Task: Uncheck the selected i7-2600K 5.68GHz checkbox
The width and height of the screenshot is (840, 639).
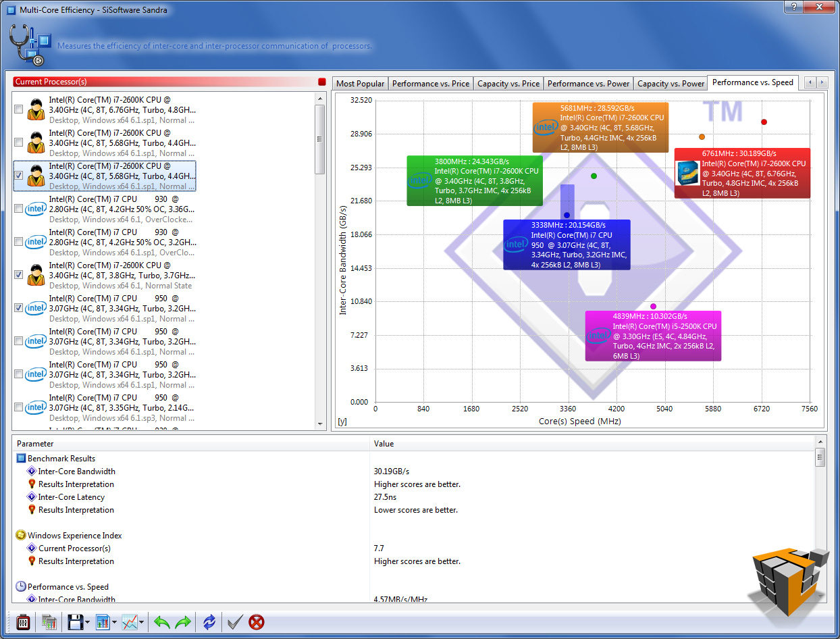Action: [19, 176]
